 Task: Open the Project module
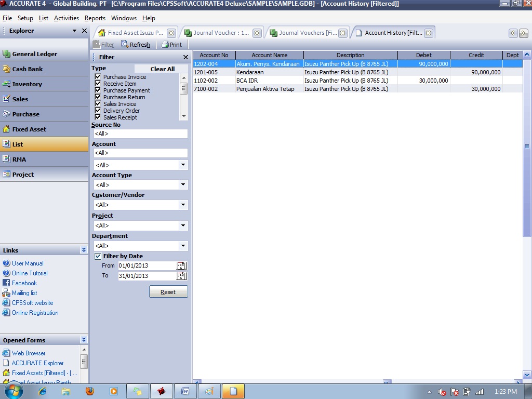pyautogui.click(x=44, y=175)
